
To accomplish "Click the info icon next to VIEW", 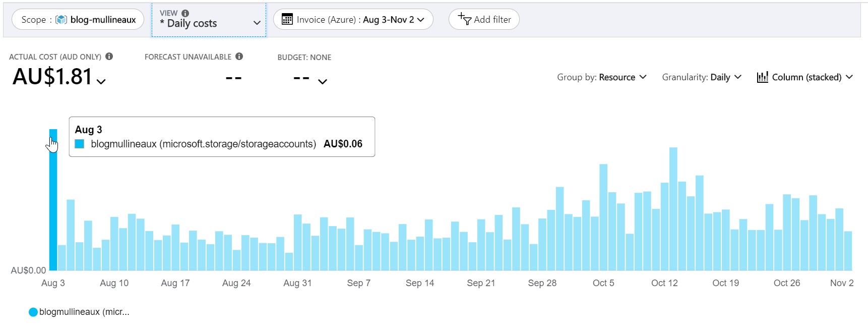I will coord(185,13).
